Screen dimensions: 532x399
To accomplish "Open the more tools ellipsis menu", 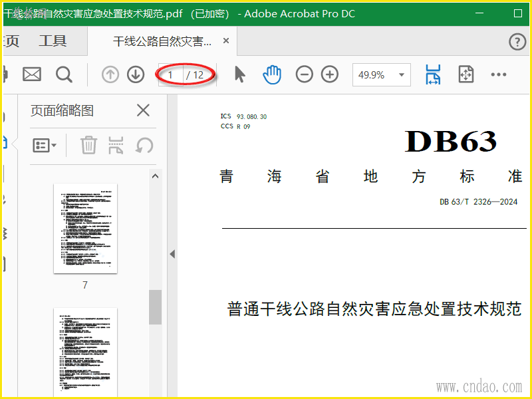I will [x=498, y=74].
